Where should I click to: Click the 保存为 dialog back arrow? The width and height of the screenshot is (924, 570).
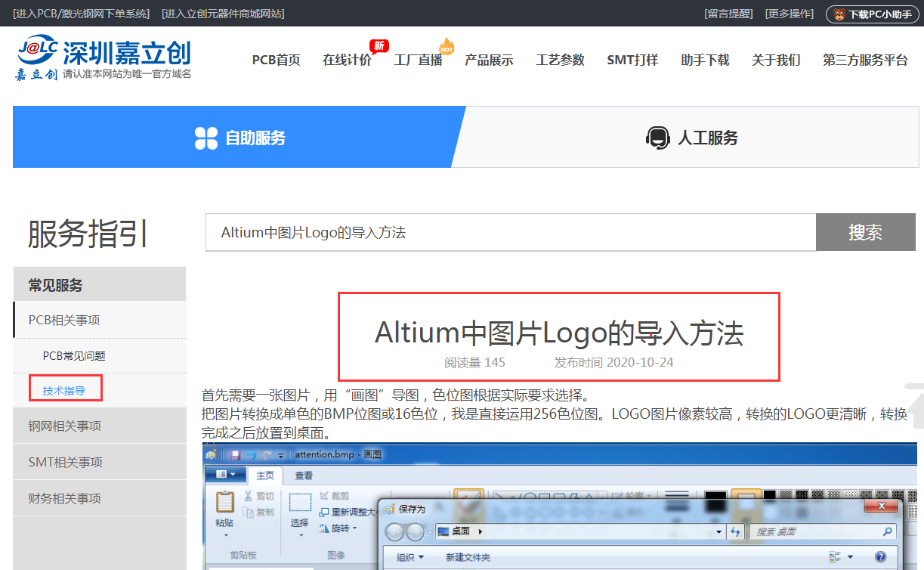point(396,532)
